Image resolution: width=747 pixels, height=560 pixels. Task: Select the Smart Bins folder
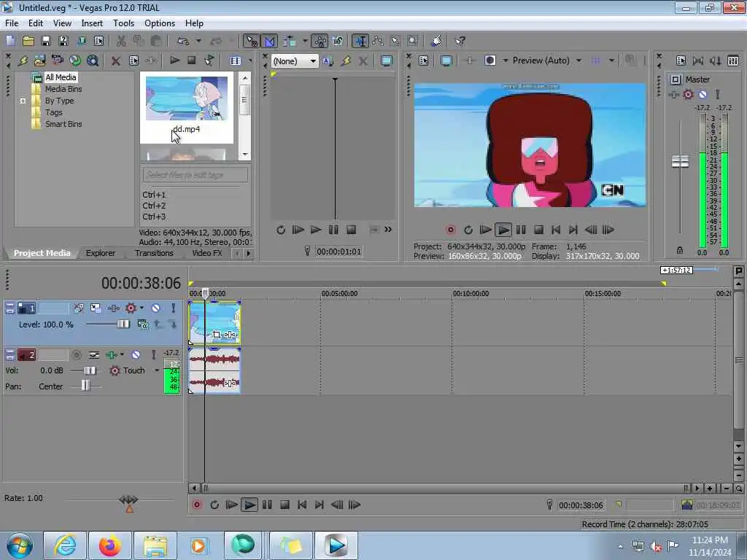[x=63, y=124]
